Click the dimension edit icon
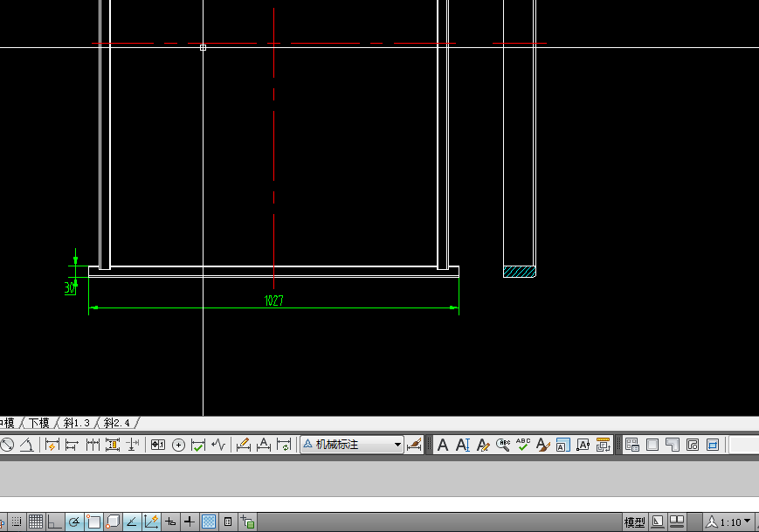Image resolution: width=759 pixels, height=532 pixels. pos(244,445)
